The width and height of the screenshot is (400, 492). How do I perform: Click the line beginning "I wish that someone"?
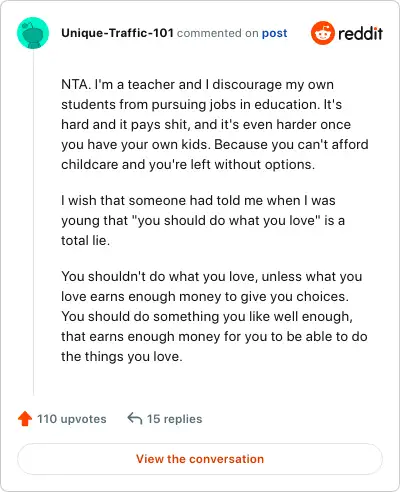point(198,201)
